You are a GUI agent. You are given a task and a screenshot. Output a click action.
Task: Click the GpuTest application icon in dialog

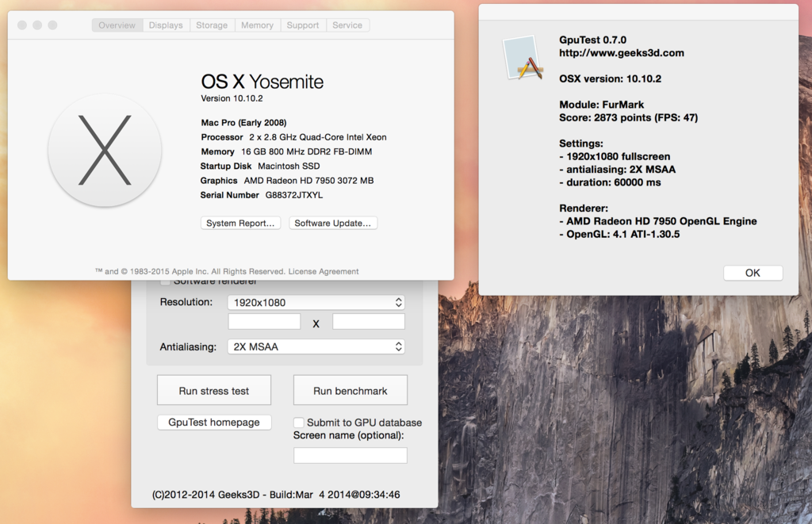tap(523, 58)
